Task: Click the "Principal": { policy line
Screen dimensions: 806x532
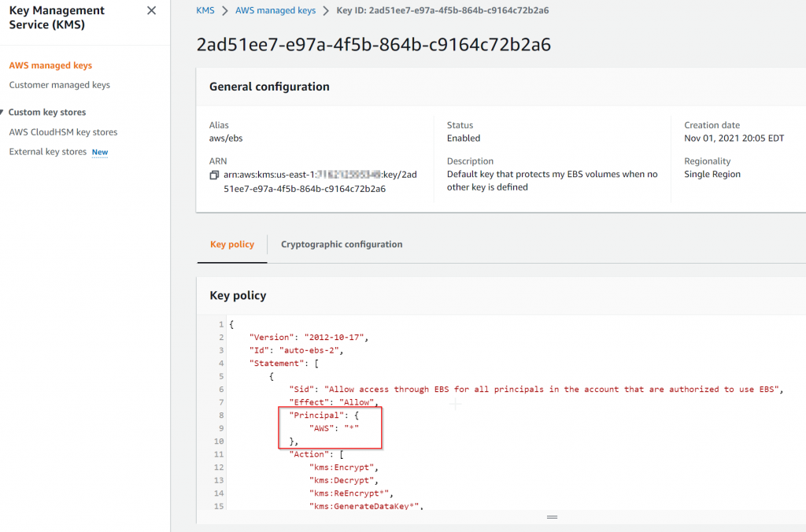Action: tap(324, 415)
